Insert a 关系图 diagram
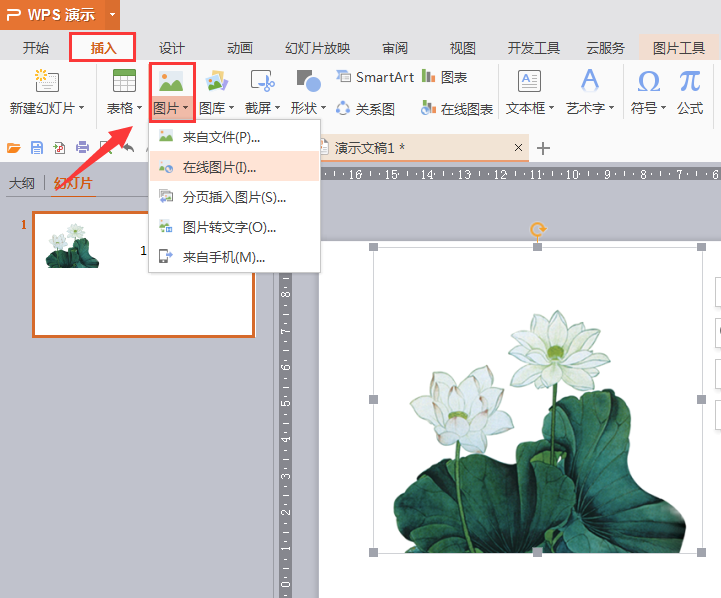 (366, 109)
